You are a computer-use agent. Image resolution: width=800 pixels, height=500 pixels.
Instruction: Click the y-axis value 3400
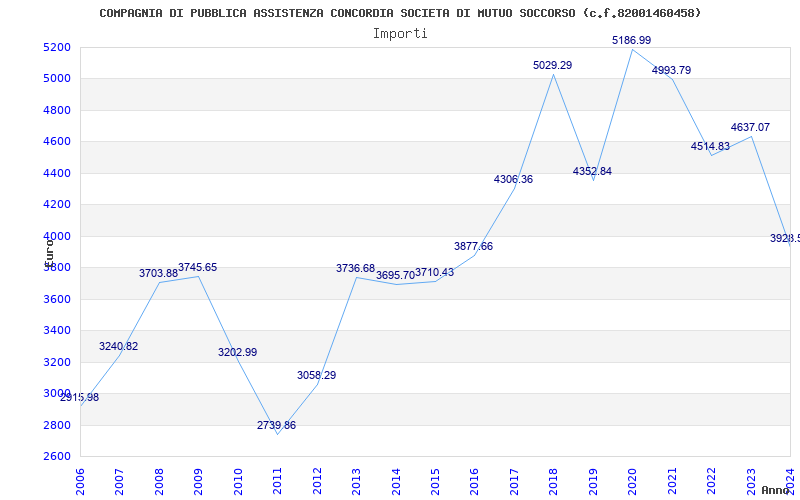[x=56, y=331]
